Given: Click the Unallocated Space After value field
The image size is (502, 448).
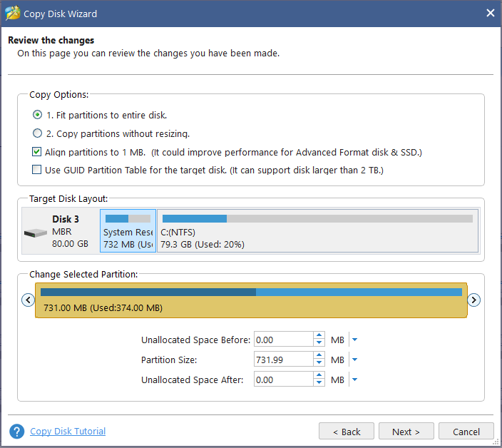Looking at the screenshot, I should click(x=284, y=380).
